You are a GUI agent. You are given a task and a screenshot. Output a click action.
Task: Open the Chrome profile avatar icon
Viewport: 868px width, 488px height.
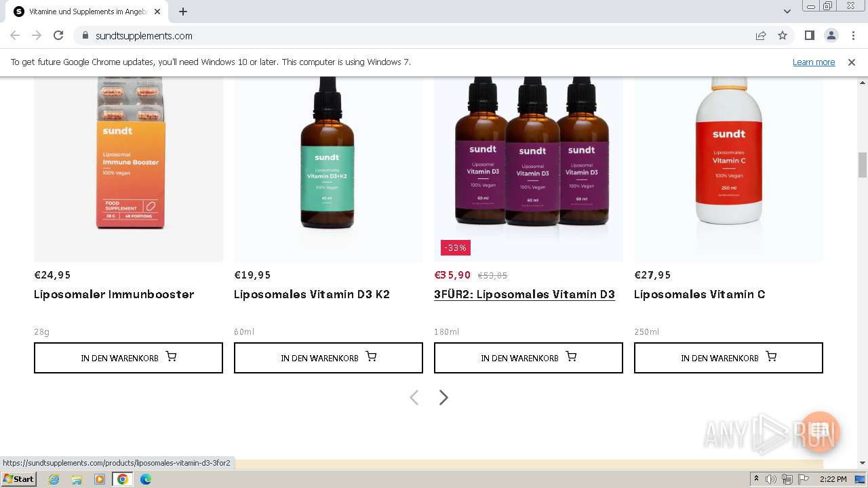tap(831, 35)
